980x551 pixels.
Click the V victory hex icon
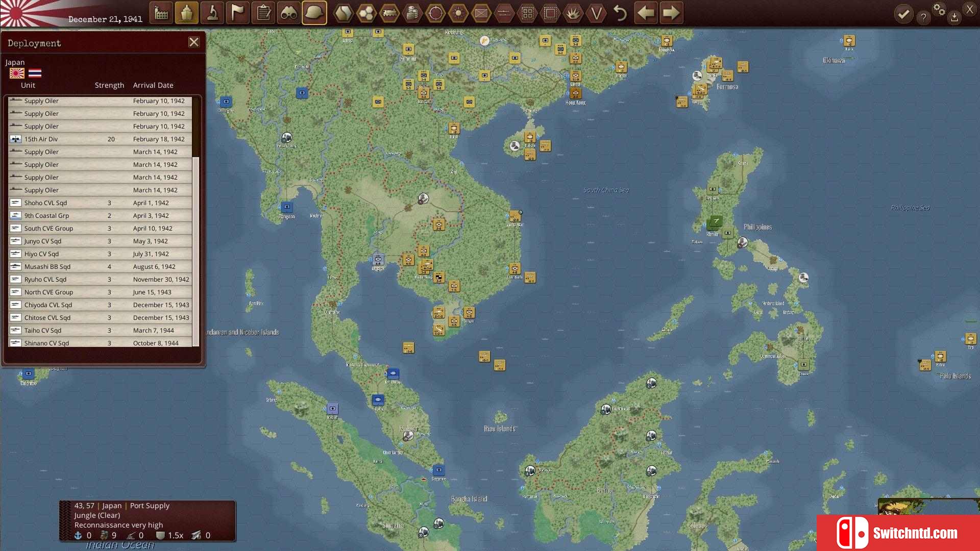click(596, 13)
